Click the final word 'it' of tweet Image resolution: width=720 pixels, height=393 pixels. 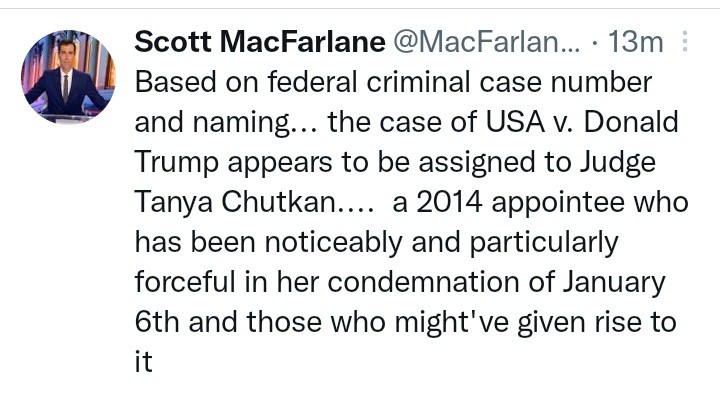coord(143,362)
